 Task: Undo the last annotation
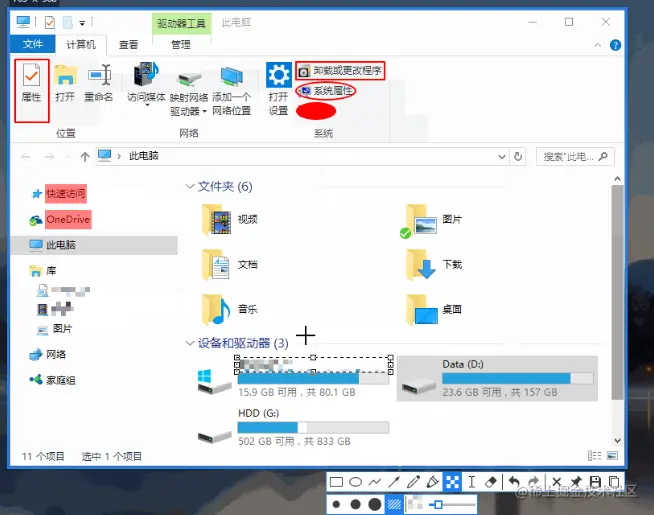514,482
